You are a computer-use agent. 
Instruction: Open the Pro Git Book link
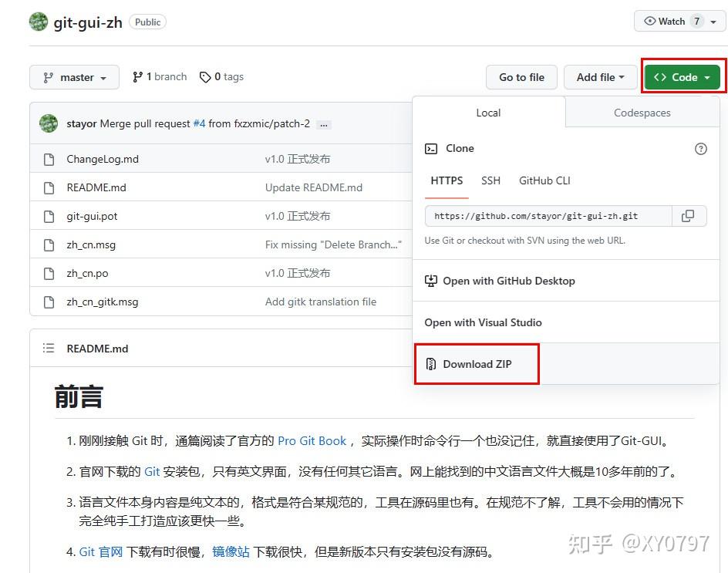[312, 440]
